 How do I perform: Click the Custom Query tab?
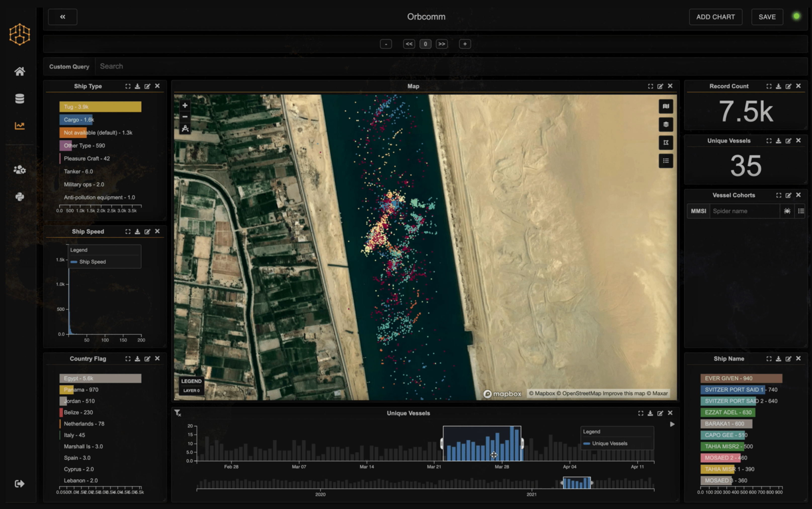pyautogui.click(x=69, y=66)
